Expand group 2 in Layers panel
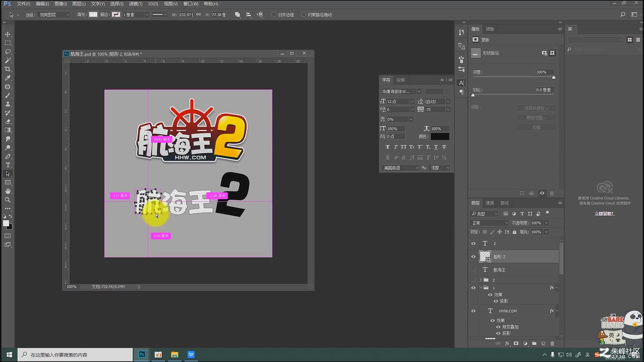644x362 pixels. pos(481,280)
